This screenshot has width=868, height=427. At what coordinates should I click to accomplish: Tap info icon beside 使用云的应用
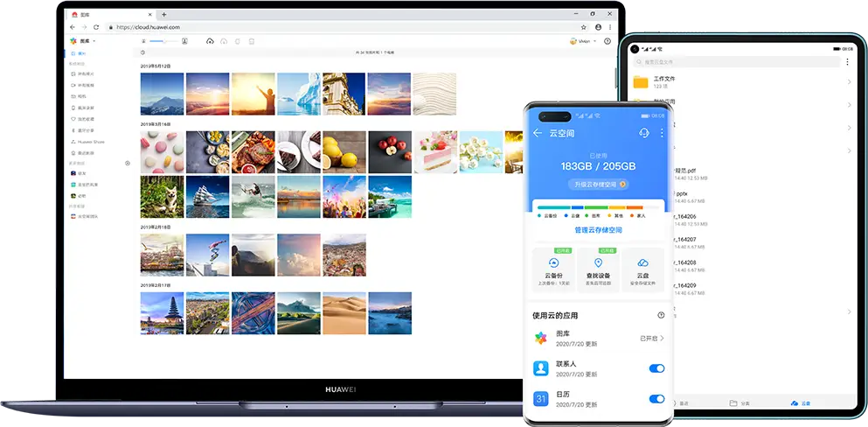661,315
